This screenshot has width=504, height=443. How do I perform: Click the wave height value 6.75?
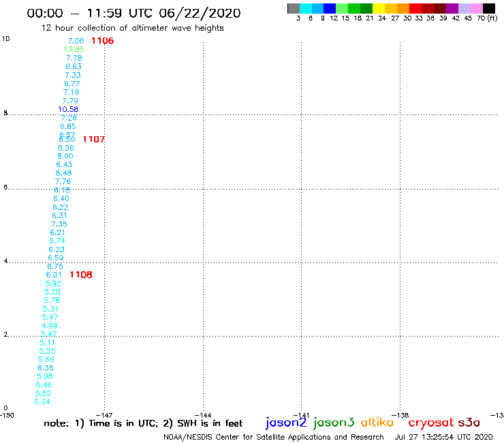(x=55, y=266)
